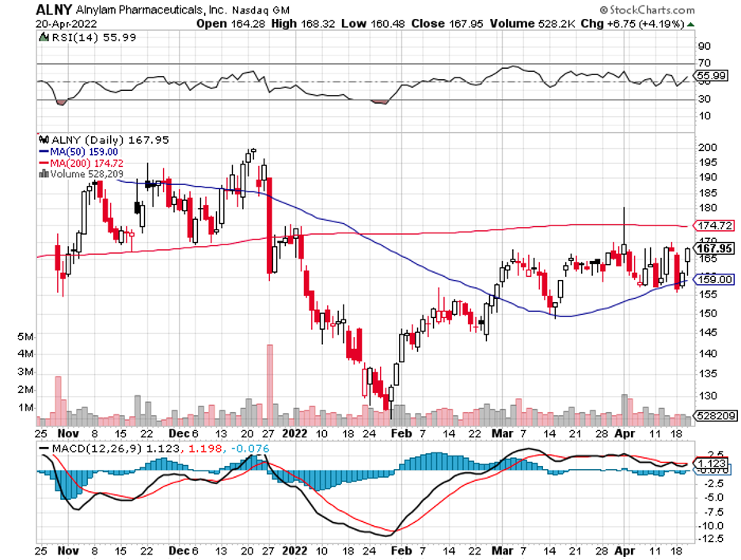This screenshot has width=741, height=560.
Task: Click the MACD(12,26,9) 1.123 label
Action: (116, 448)
